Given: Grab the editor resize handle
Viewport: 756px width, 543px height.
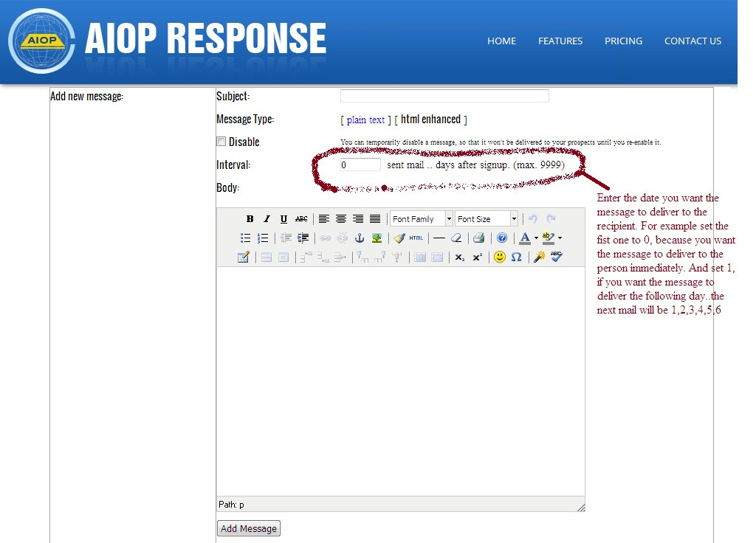Looking at the screenshot, I should click(581, 508).
